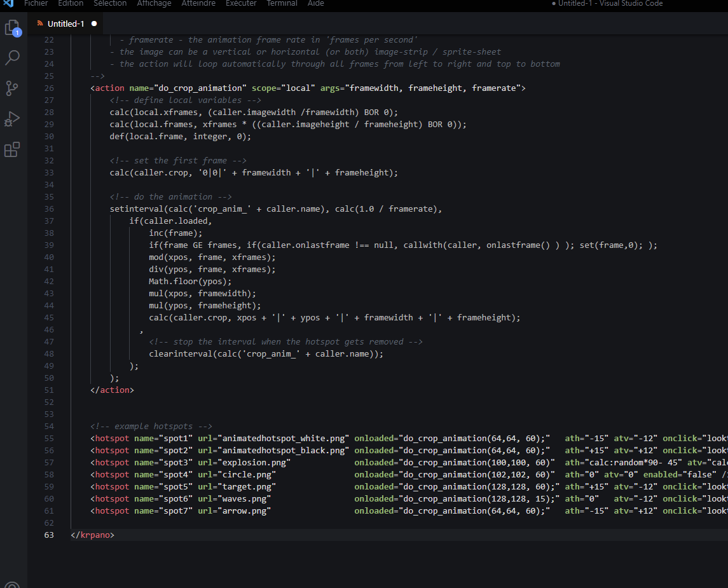Open the Exécuter menu

241,3
